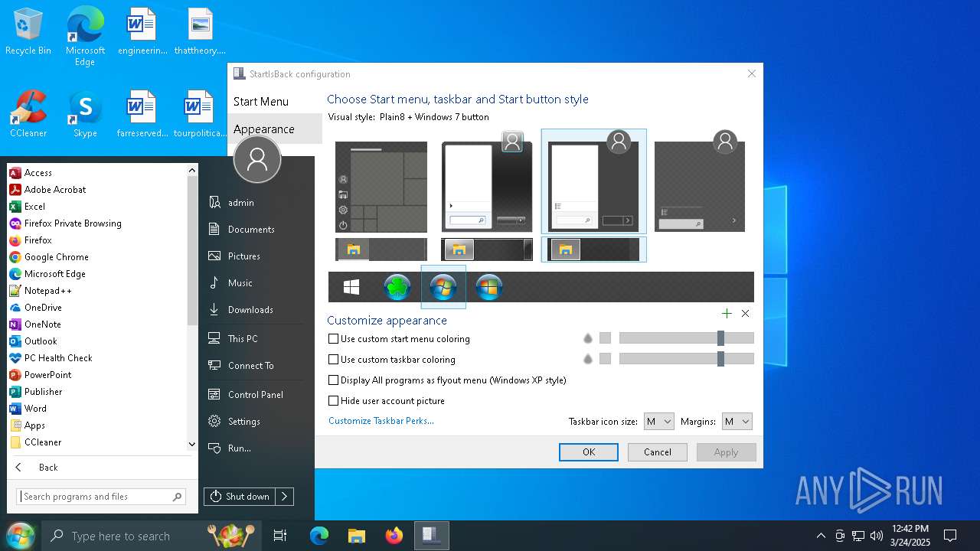
Task: Click Type here to search taskbar box
Action: click(152, 536)
